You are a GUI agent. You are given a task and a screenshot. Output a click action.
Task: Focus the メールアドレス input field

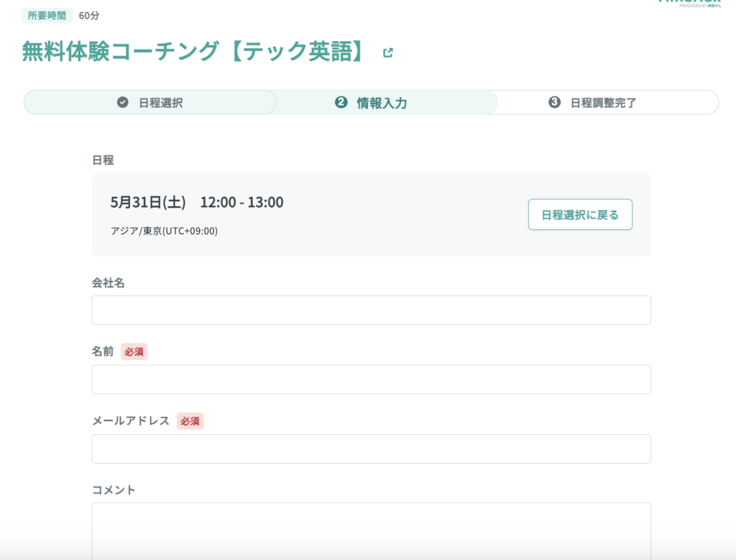(x=371, y=449)
